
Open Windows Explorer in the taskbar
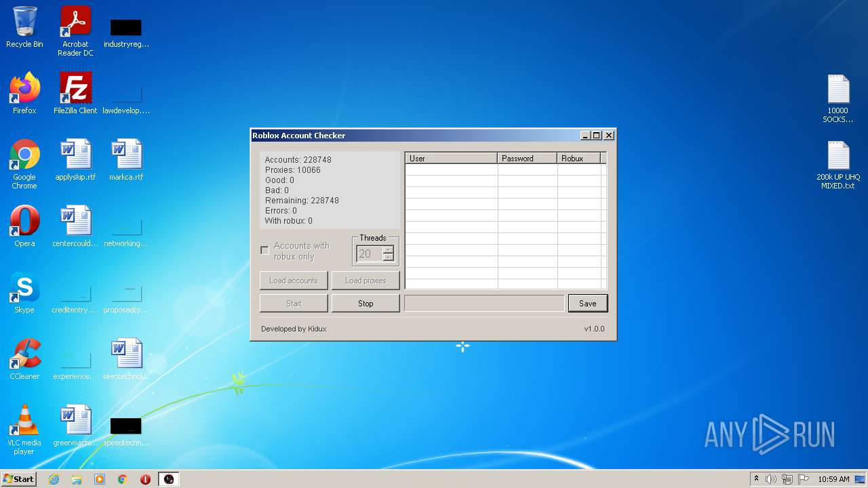[x=77, y=479]
